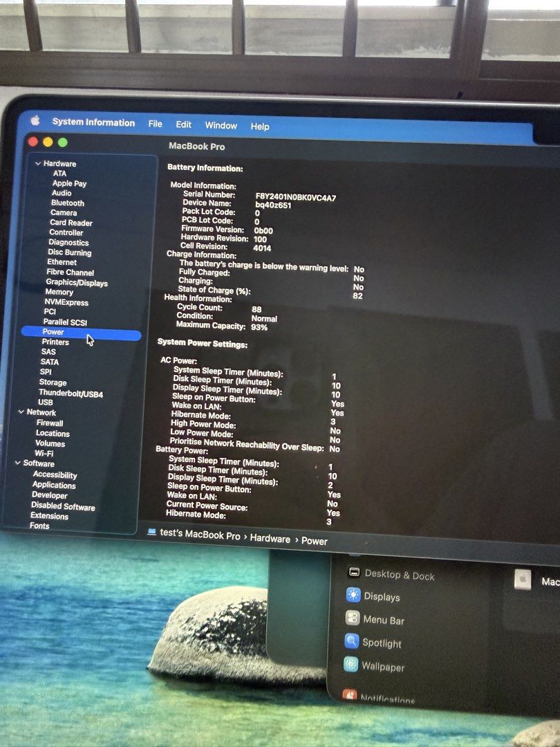Open Menu Bar in System Settings
This screenshot has height=747, width=560.
(375, 619)
